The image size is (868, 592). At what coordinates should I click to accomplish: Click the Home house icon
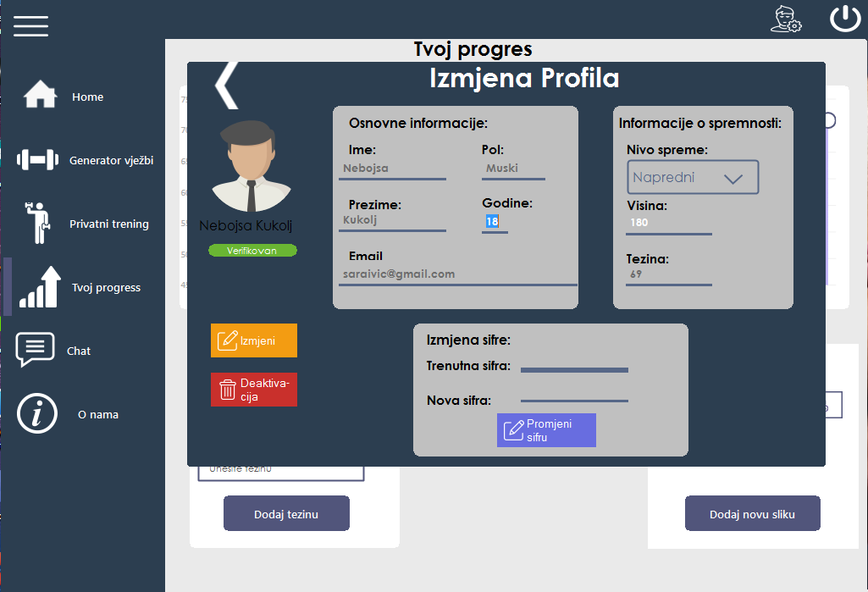(x=40, y=94)
